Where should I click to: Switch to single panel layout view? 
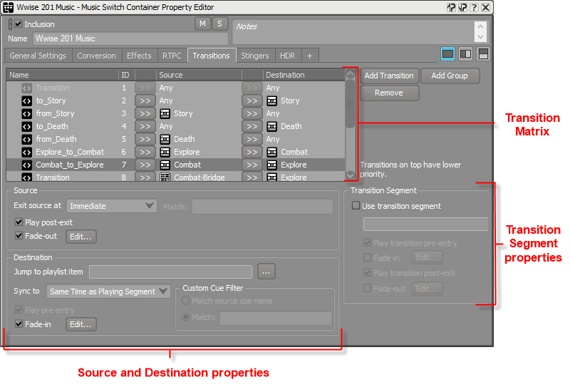447,55
